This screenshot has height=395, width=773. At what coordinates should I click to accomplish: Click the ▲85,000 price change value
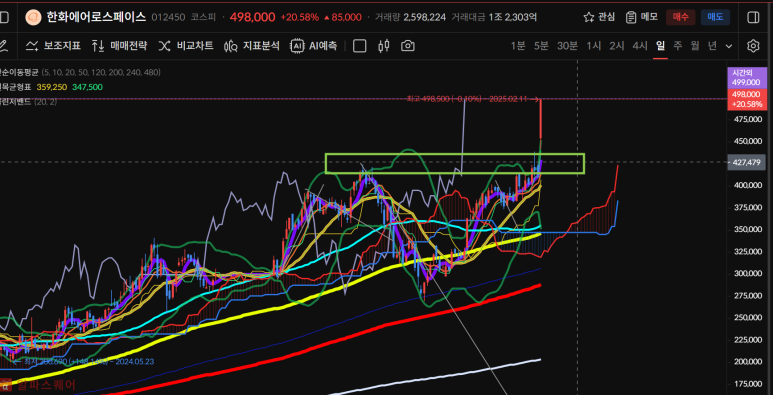click(343, 17)
